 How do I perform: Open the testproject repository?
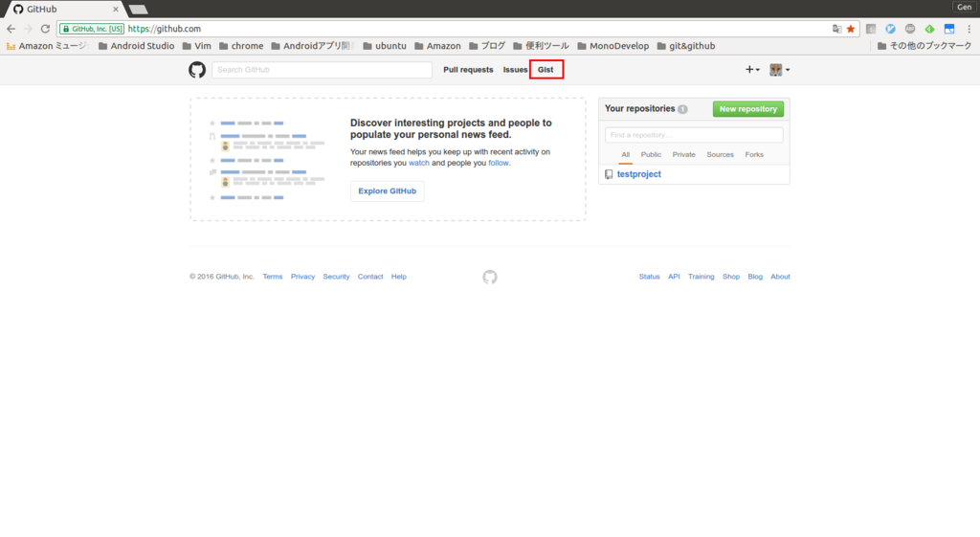click(638, 174)
